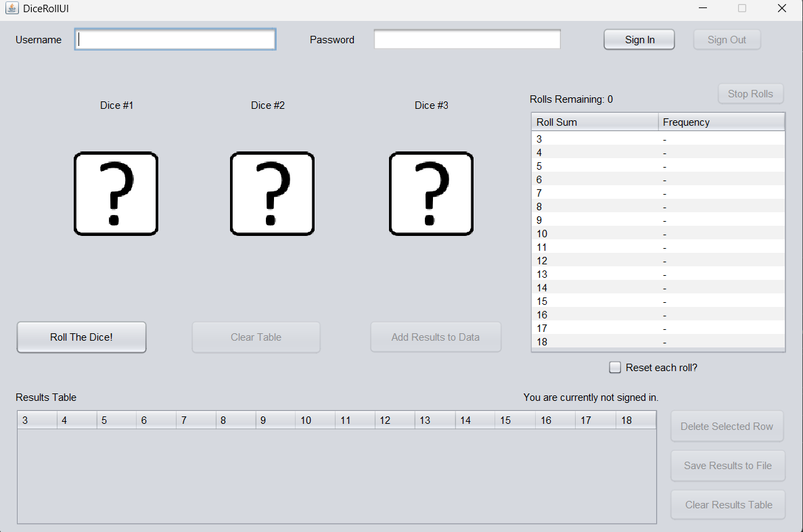Click the Dice #2 question mark image
The image size is (803, 532).
tap(272, 194)
